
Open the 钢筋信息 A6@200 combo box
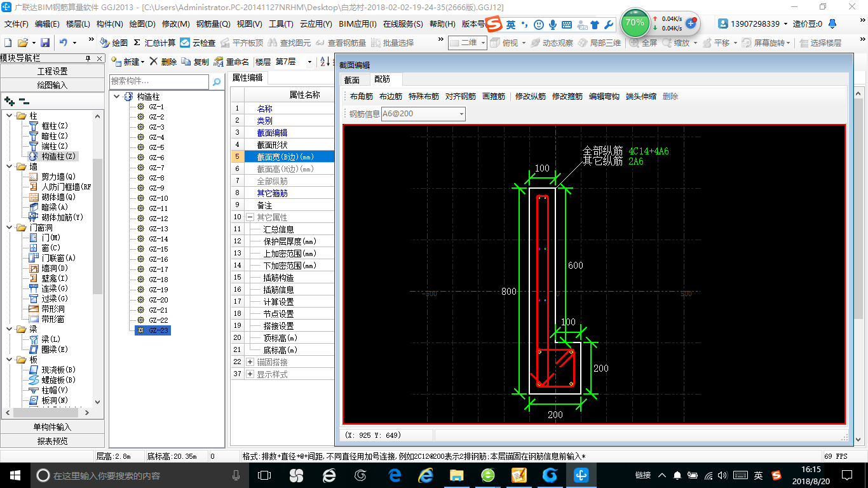[423, 114]
